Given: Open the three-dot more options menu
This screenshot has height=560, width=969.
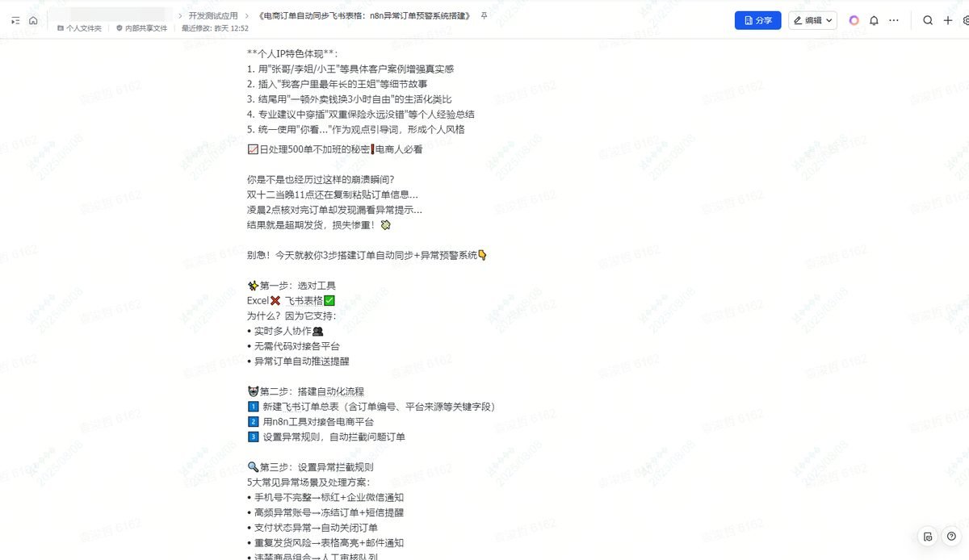Looking at the screenshot, I should tap(894, 20).
